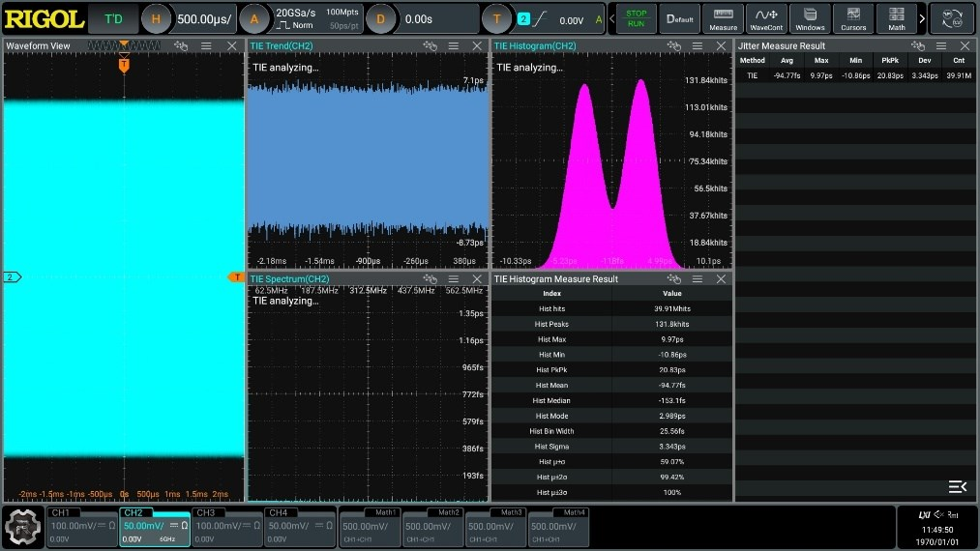
Task: Open TIE Histogram Measure Result settings icon
Action: (673, 278)
